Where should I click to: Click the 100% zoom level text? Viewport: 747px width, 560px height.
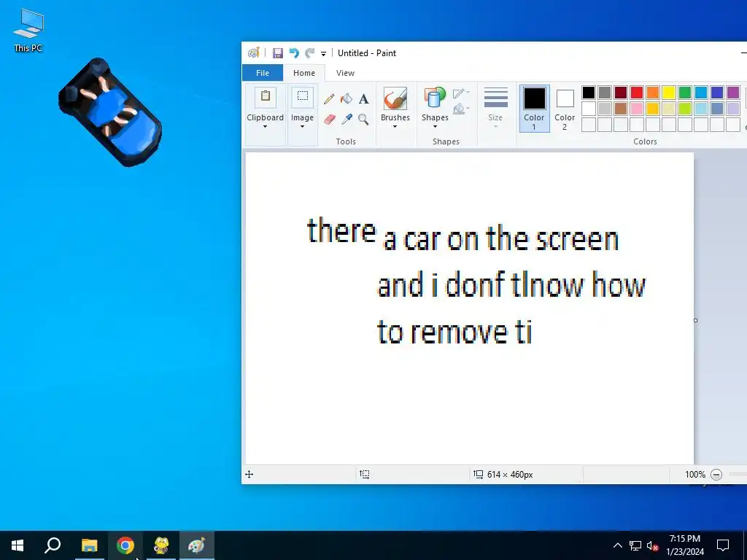point(694,474)
